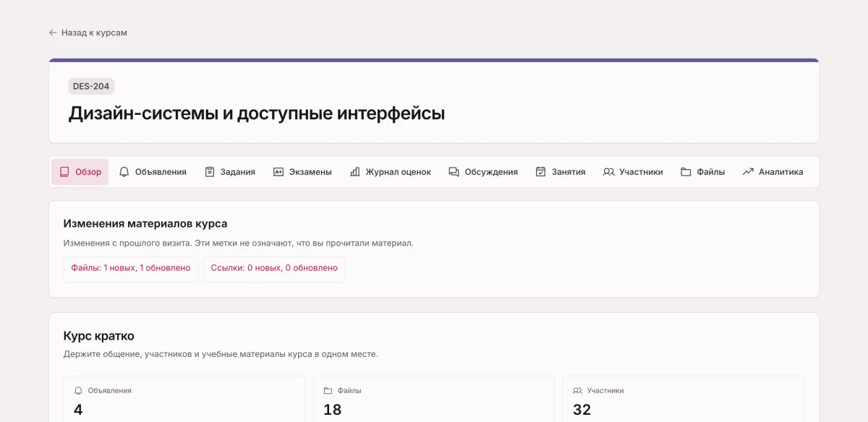Click the title Дизайн-системы и доступные интерфейсы
Screen dimensions: 868x422
257,113
